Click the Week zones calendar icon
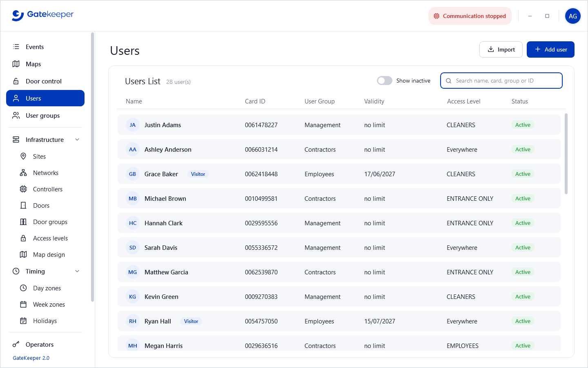This screenshot has width=588, height=368. point(23,304)
